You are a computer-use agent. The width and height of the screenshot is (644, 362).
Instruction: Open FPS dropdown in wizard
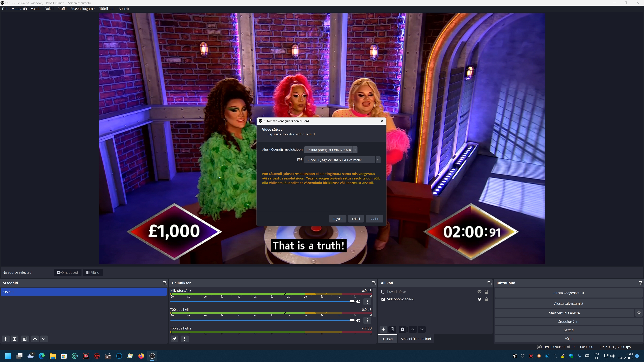342,160
